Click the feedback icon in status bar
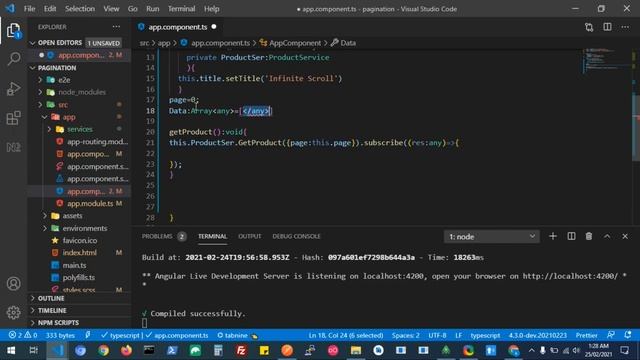640x360 pixels. pos(611,335)
